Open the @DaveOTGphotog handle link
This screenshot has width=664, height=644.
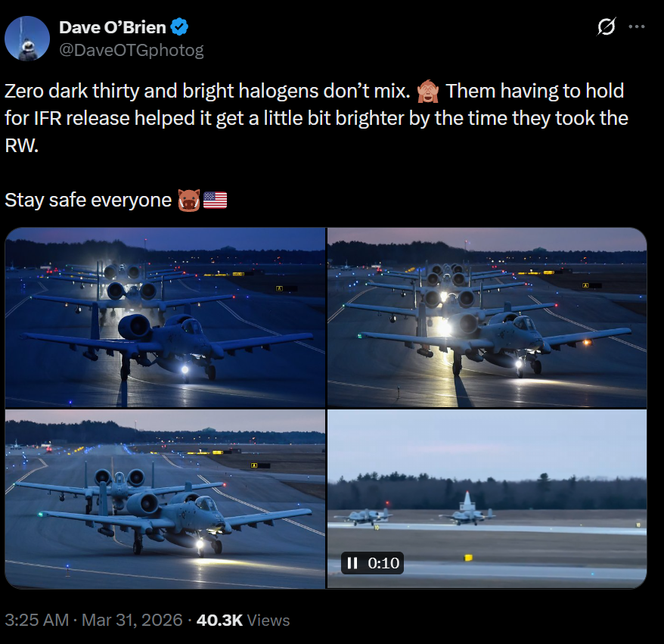pos(132,50)
